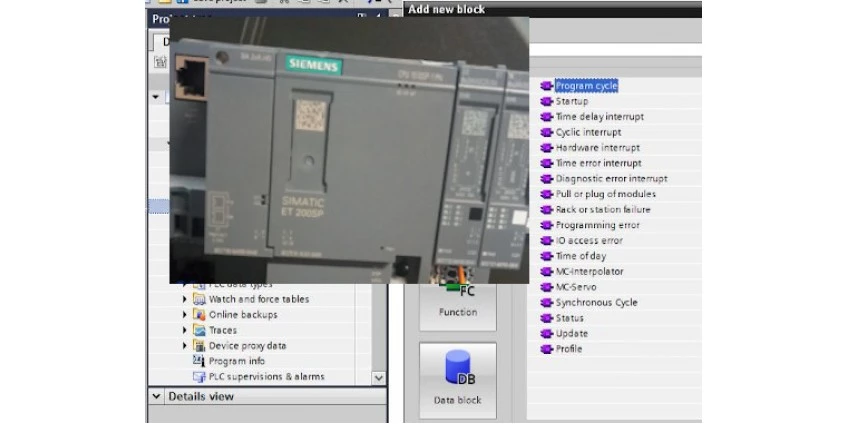Click the Profile list entry text
848x424 pixels.
click(569, 349)
